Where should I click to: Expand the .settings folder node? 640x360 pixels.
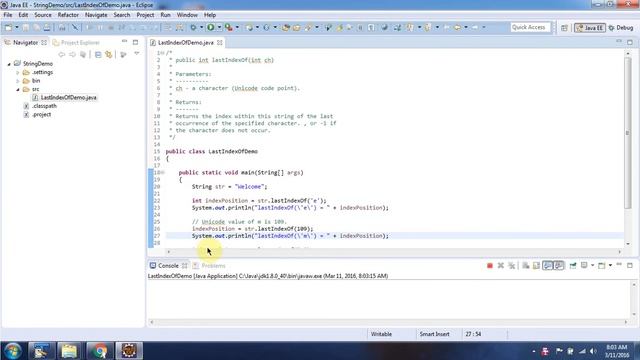18,72
